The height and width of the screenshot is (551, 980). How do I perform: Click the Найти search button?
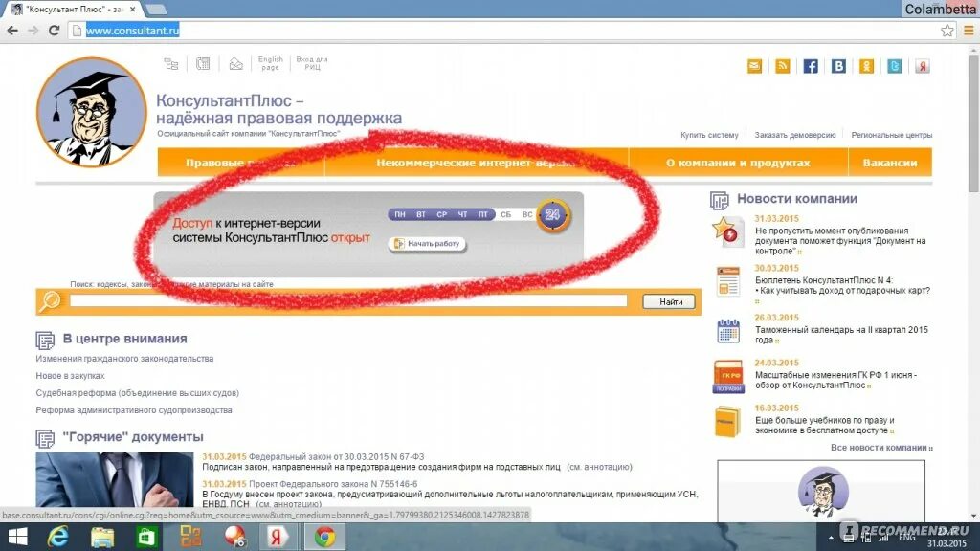(x=670, y=301)
